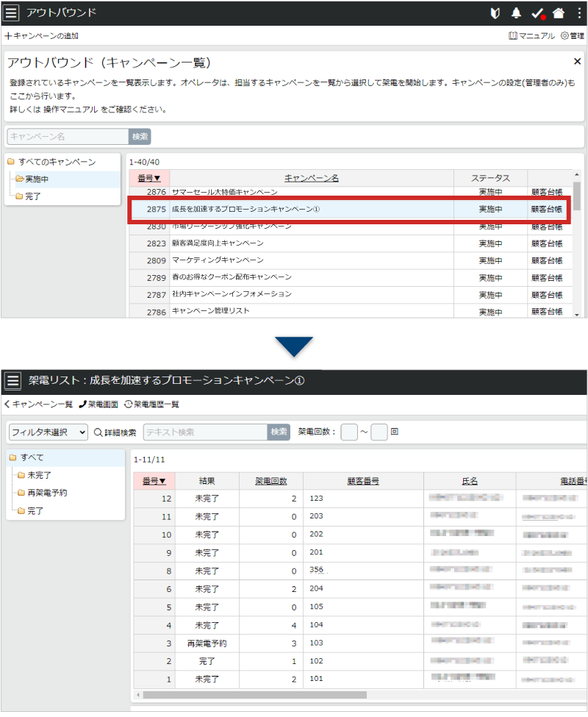
Task: Open the hamburger menu beside 架電リスト
Action: click(12, 380)
